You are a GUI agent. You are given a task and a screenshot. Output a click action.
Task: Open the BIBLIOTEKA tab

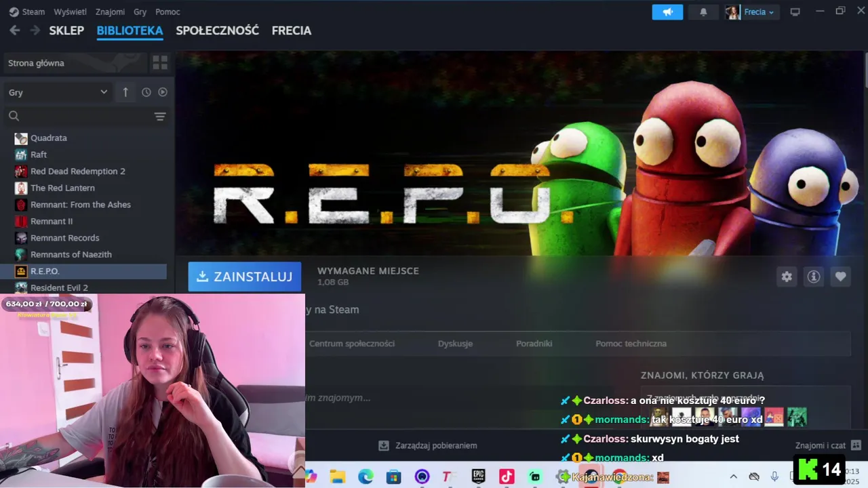[130, 30]
